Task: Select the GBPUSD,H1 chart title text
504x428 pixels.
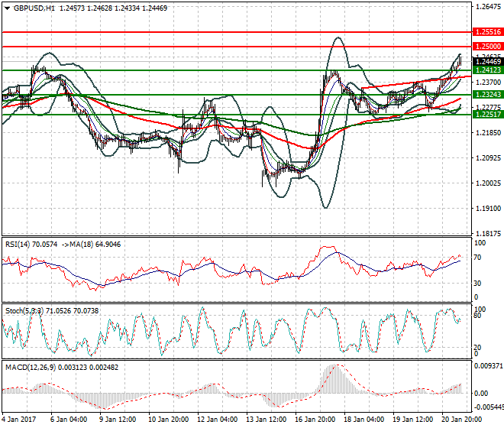Action: [x=34, y=8]
